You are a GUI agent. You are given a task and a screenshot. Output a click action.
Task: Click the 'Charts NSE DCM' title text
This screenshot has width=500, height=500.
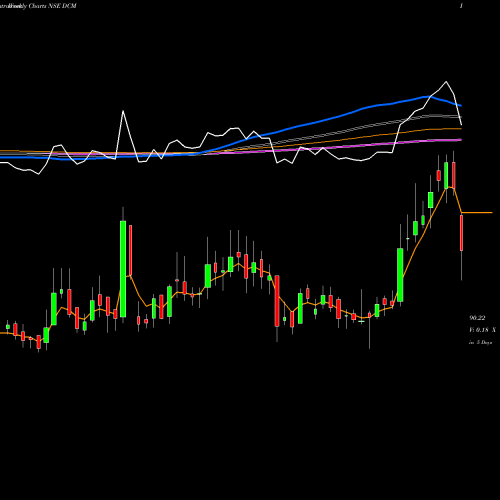pyautogui.click(x=53, y=6)
